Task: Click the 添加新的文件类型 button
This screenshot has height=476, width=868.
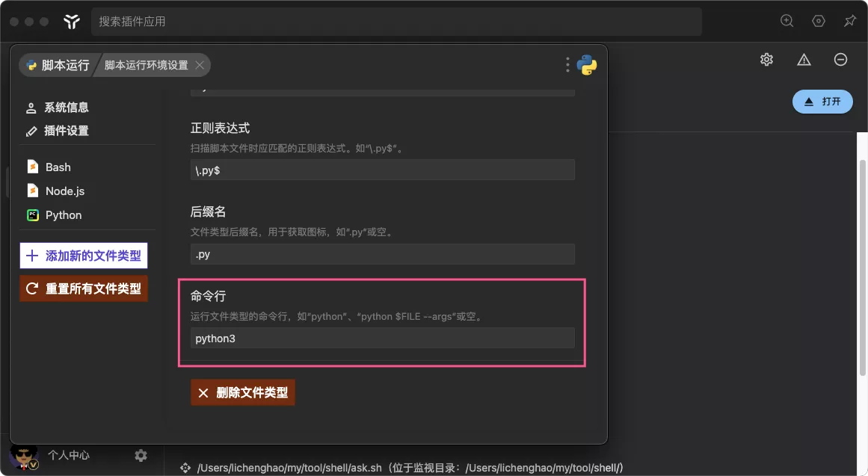Action: coord(84,256)
